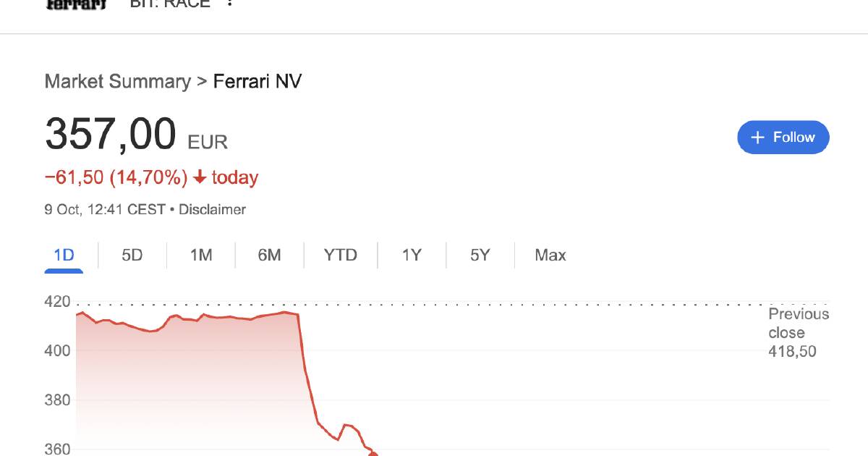Image resolution: width=868 pixels, height=456 pixels.
Task: Switch chart to the 6M range
Action: point(269,255)
